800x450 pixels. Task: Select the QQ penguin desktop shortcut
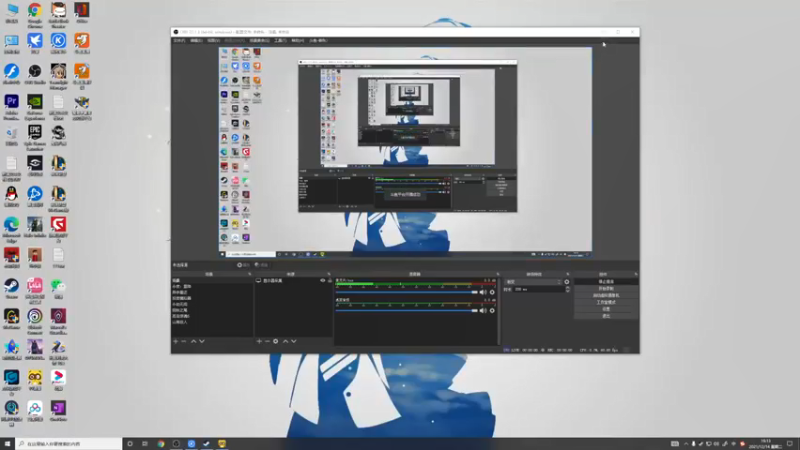[x=11, y=197]
